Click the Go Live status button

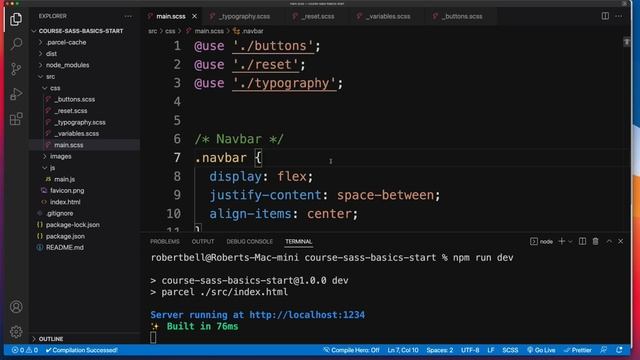(x=541, y=350)
